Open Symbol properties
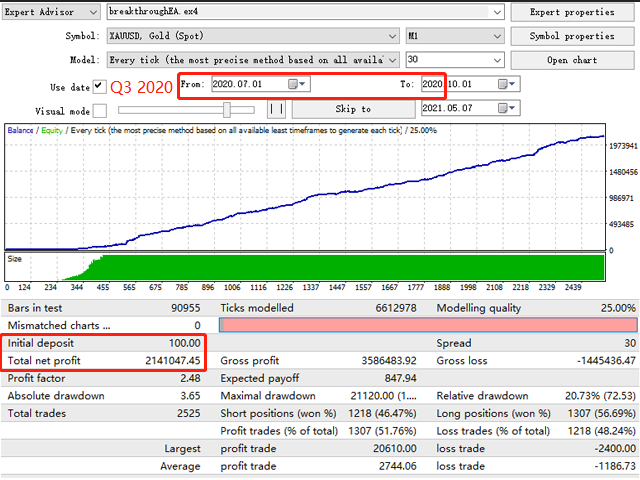640x480 pixels. pyautogui.click(x=572, y=36)
